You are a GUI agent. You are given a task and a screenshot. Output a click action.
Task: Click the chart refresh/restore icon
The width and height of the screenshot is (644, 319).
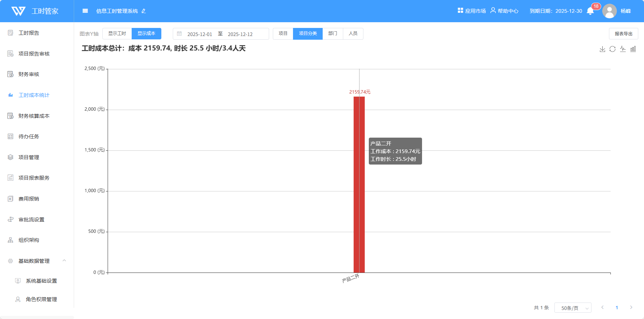[612, 49]
